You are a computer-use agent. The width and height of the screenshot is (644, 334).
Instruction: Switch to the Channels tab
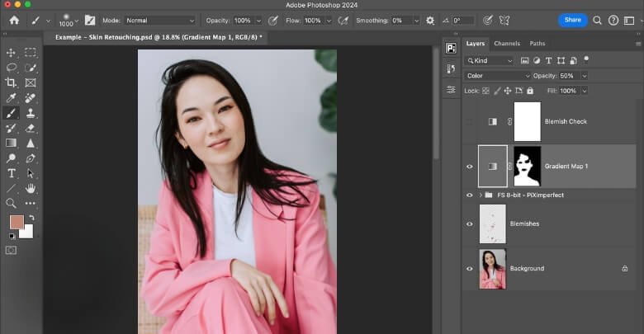[507, 44]
